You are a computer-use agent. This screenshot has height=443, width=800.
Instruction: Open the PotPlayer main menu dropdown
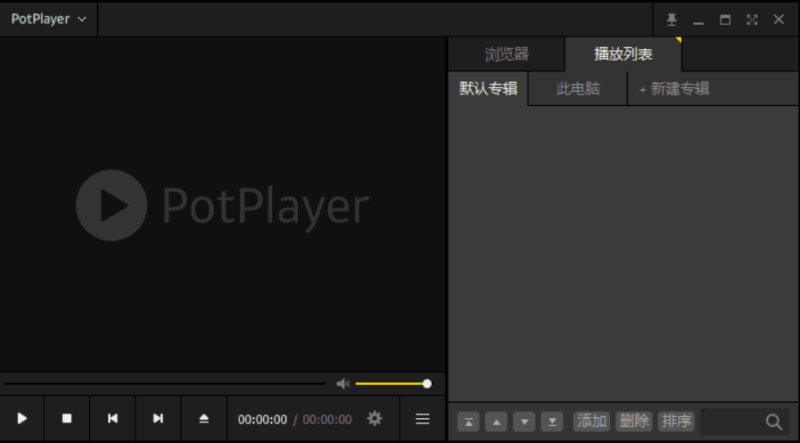click(x=49, y=19)
